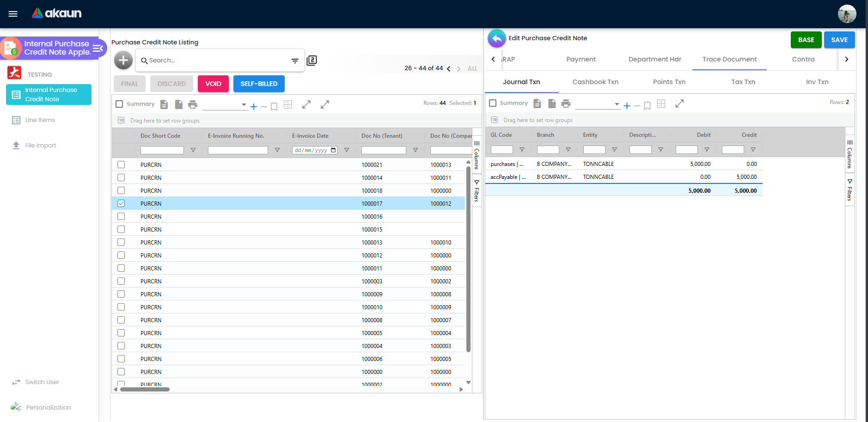Collapse the Internal Purchase Credit Note applet sidebar
868x422 pixels.
[98, 48]
